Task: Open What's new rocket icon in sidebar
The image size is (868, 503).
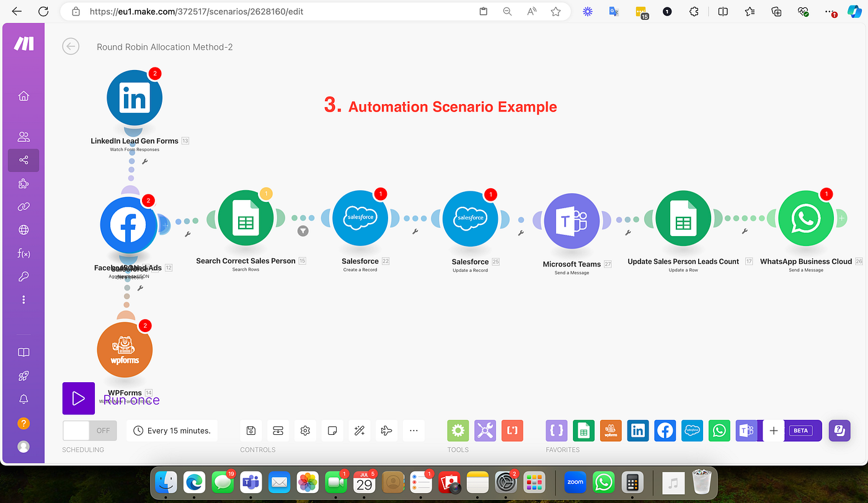Action: coord(24,376)
